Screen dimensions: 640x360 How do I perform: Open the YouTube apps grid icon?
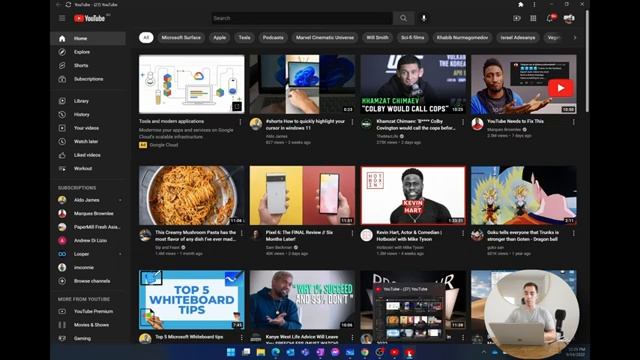pyautogui.click(x=533, y=18)
